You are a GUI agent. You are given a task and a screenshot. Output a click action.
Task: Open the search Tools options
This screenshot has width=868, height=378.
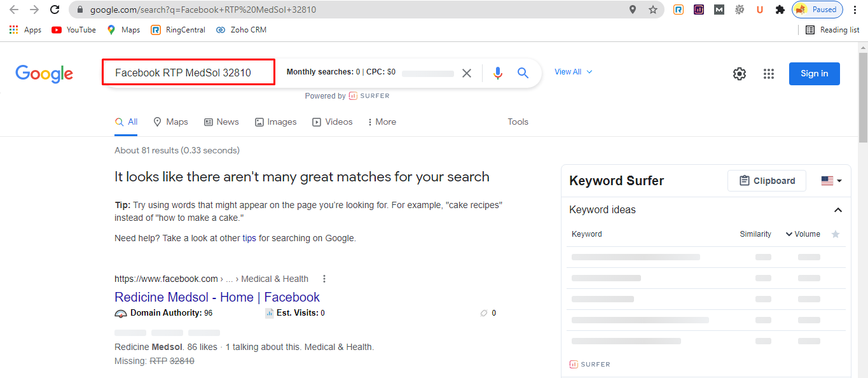(518, 122)
